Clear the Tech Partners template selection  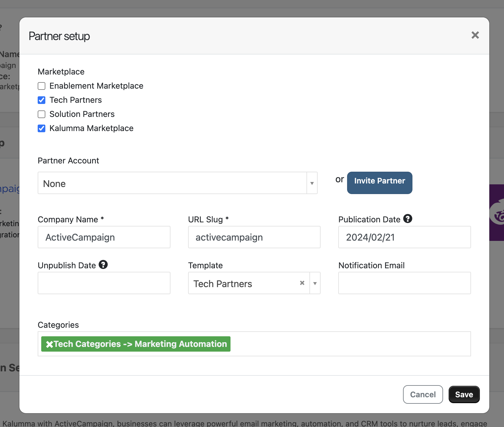[x=302, y=283]
